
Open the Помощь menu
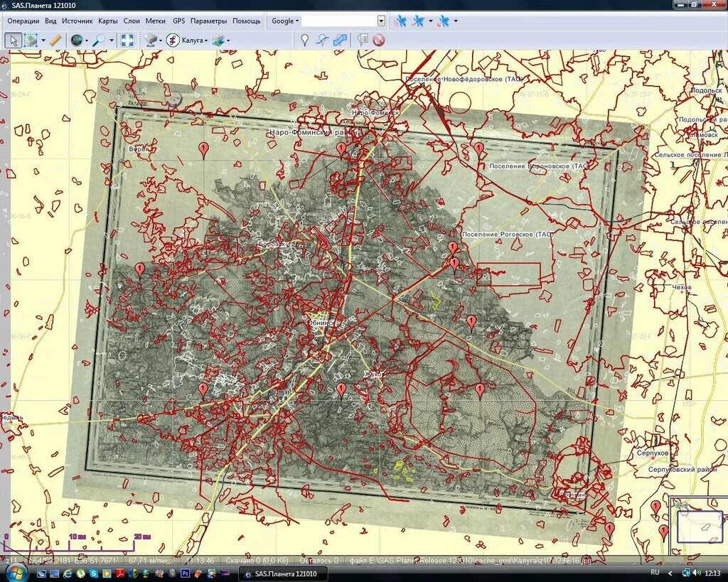pyautogui.click(x=247, y=21)
